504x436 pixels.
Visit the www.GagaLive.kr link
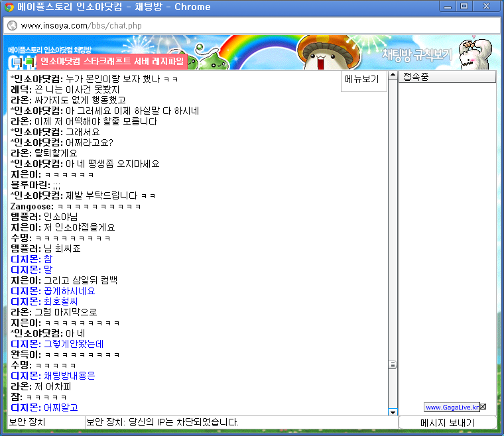pos(452,407)
